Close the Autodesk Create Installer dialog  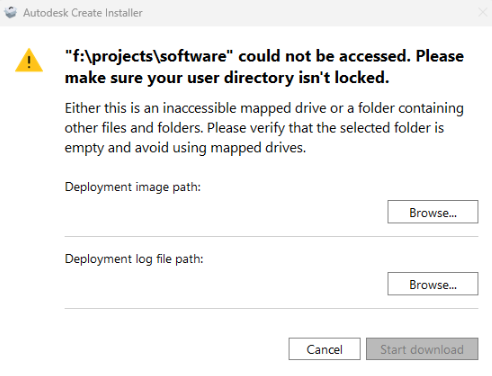pos(482,12)
